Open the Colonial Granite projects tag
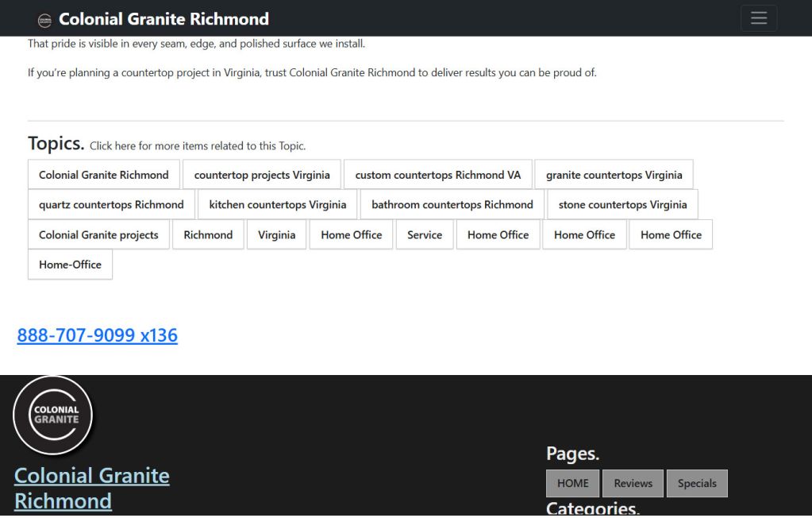The width and height of the screenshot is (812, 518). click(98, 234)
